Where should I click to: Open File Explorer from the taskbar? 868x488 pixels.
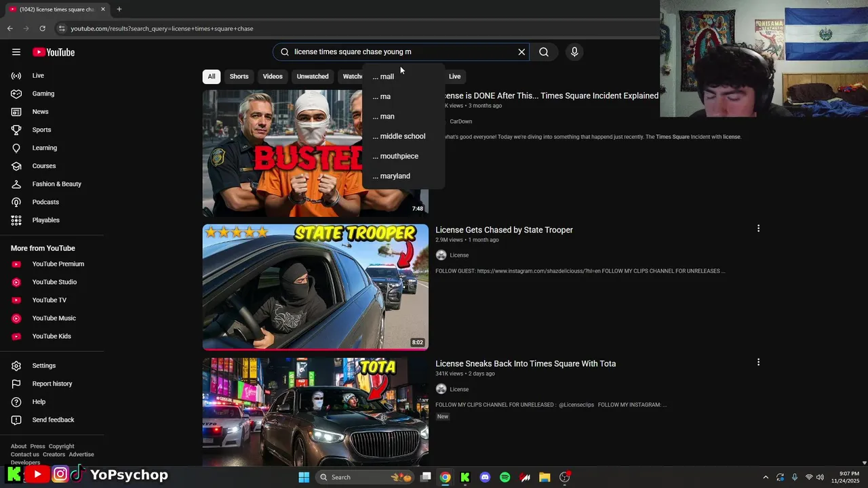point(545,477)
